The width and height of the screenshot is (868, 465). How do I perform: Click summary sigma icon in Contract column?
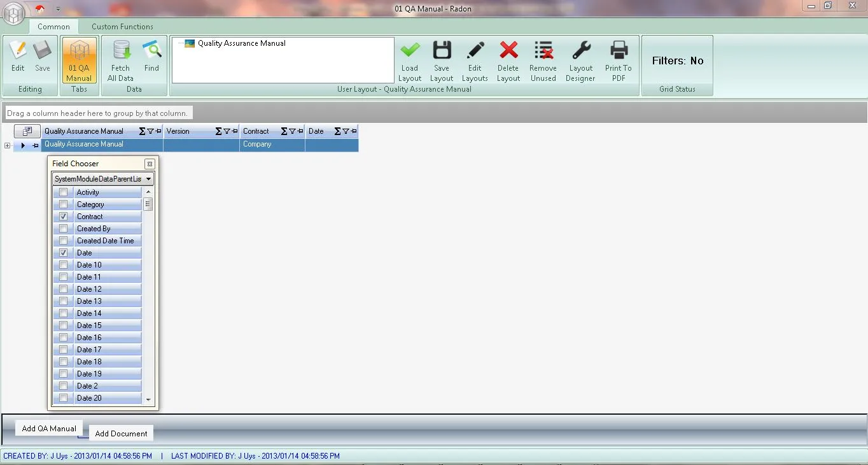(284, 131)
